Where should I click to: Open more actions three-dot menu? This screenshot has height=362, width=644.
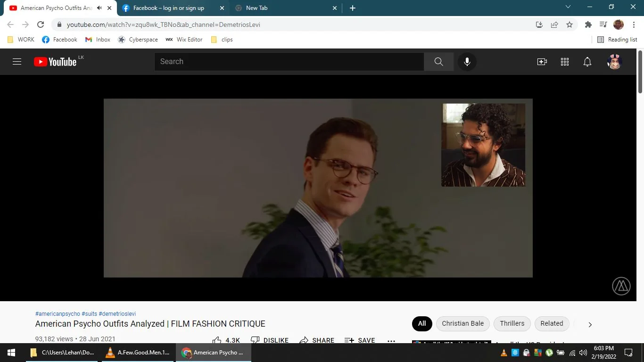[391, 340]
